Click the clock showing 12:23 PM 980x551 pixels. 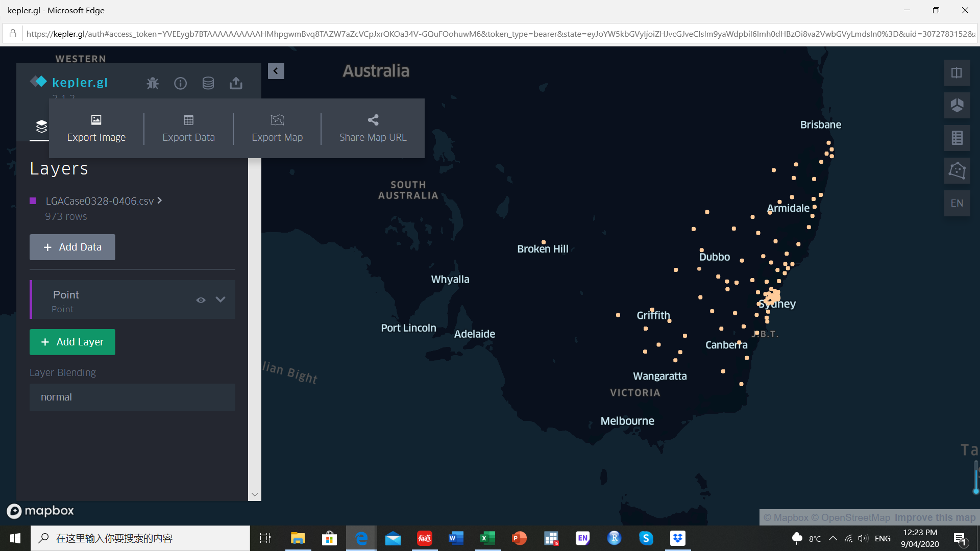click(x=920, y=533)
